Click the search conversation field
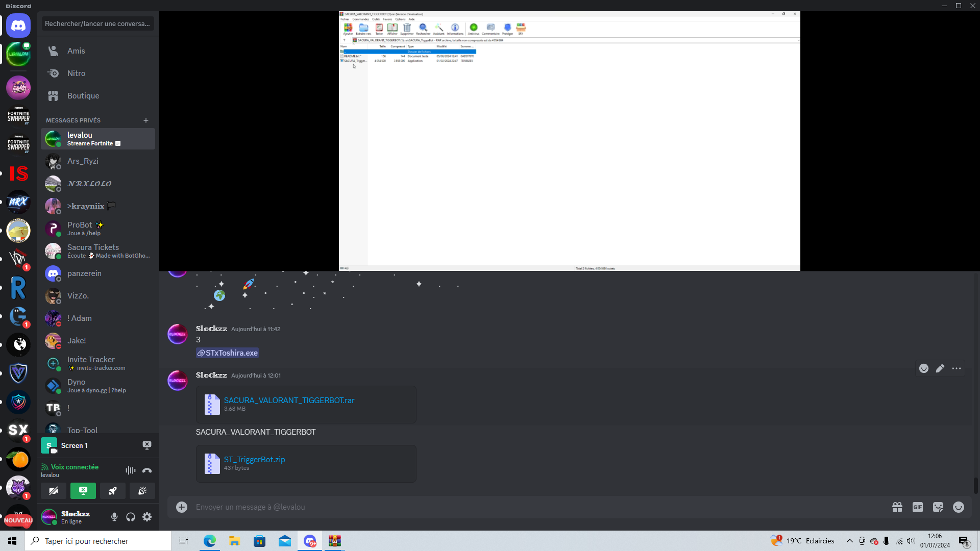 click(98, 23)
